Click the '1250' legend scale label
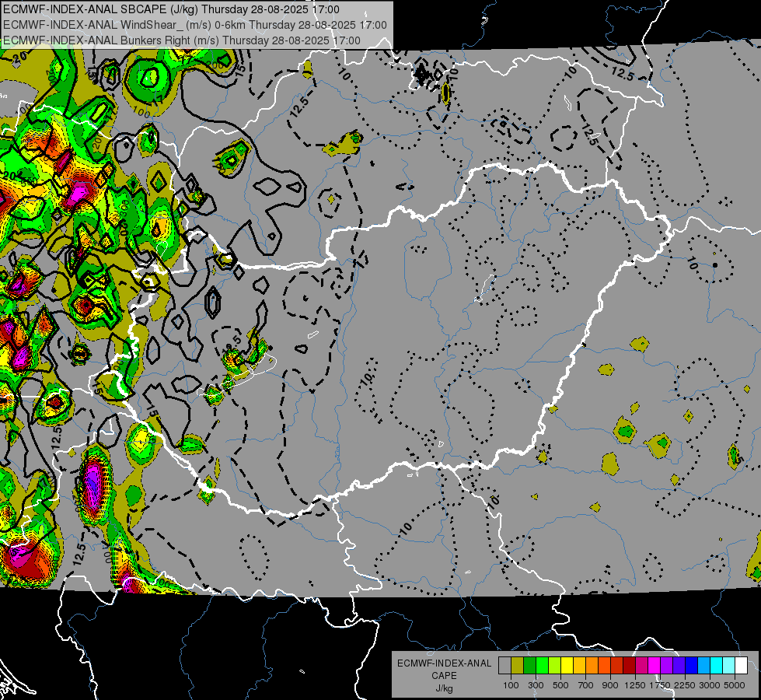 coord(635,685)
